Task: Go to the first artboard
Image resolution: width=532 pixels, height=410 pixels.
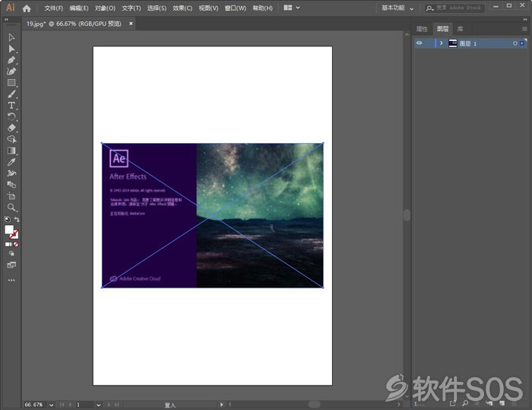Action: [x=62, y=405]
